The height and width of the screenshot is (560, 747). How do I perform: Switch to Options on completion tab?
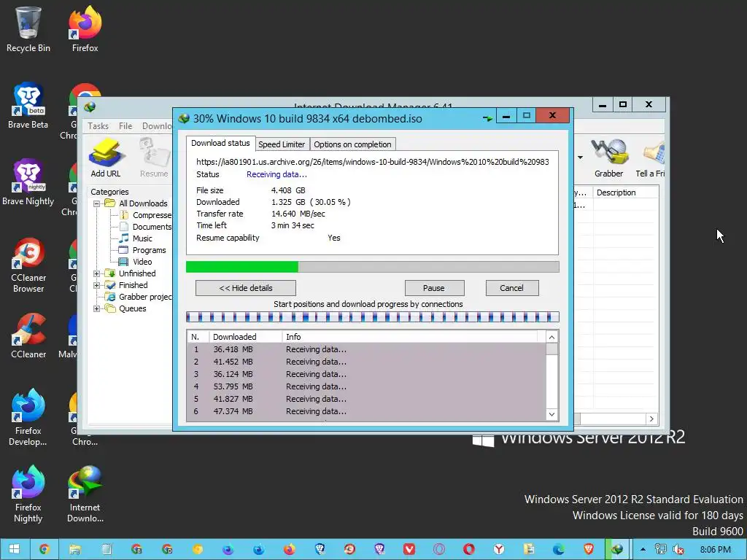click(352, 144)
